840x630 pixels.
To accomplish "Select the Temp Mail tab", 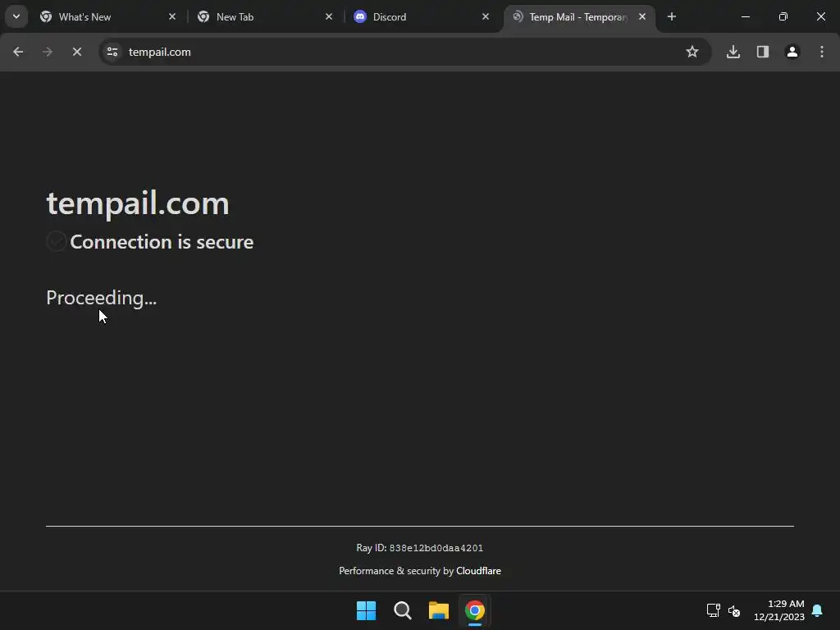I will coord(577,16).
